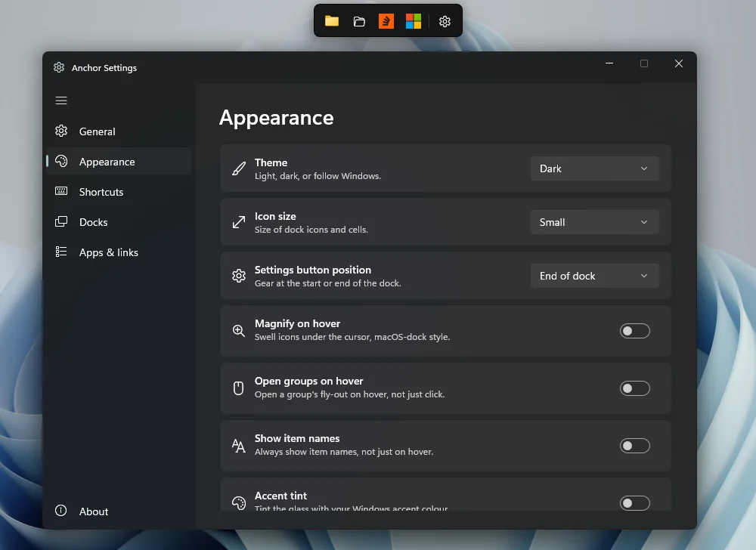Click the Magnify on hover zoom icon
Screen dimensions: 756x550
[239, 331]
